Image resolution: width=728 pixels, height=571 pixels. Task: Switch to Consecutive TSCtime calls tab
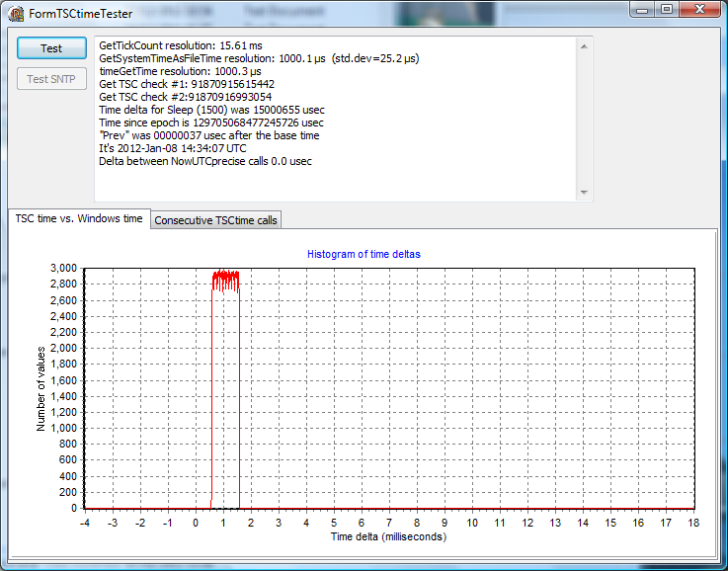[216, 220]
